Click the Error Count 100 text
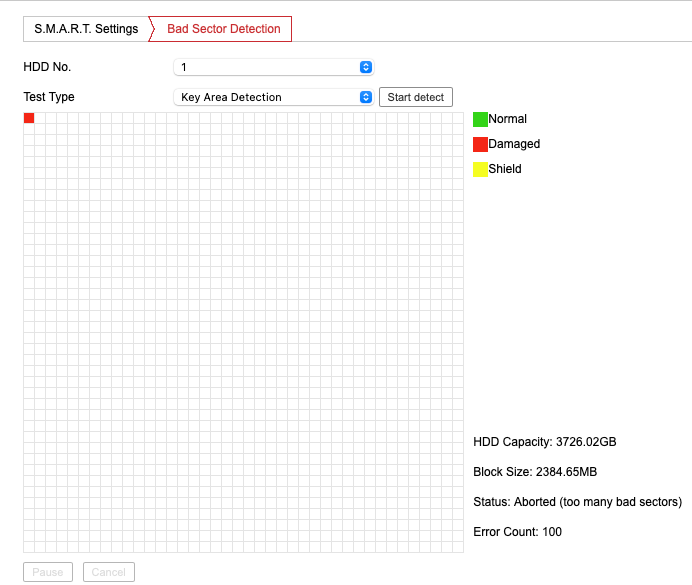The image size is (692, 585). (x=517, y=532)
